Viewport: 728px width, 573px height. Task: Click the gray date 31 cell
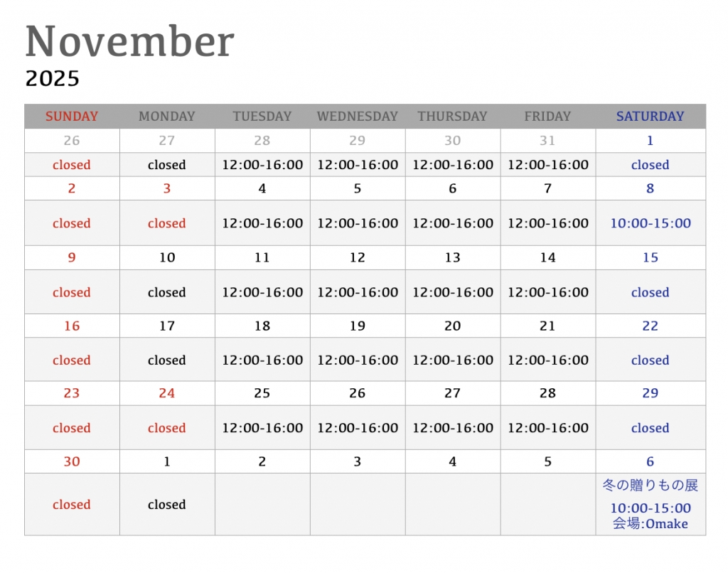coord(547,141)
